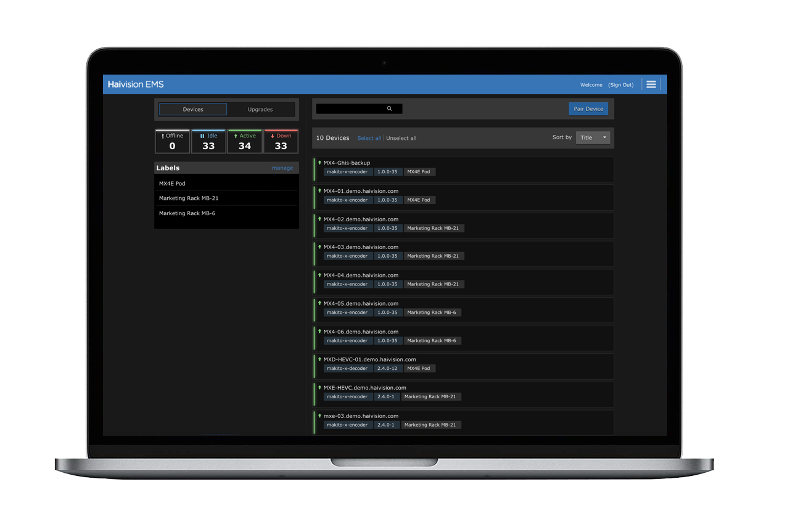The width and height of the screenshot is (785, 532).
Task: Select the MX4E Pod label
Action: (172, 184)
